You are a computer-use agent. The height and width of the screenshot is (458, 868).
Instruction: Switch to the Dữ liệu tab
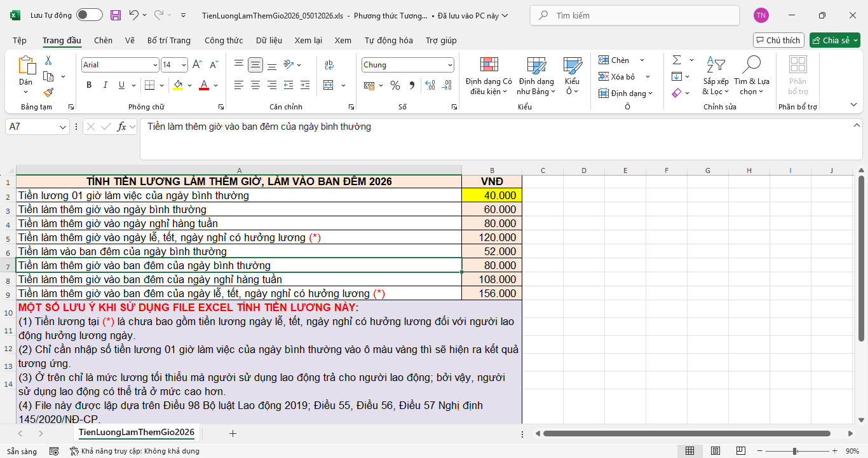click(x=269, y=41)
